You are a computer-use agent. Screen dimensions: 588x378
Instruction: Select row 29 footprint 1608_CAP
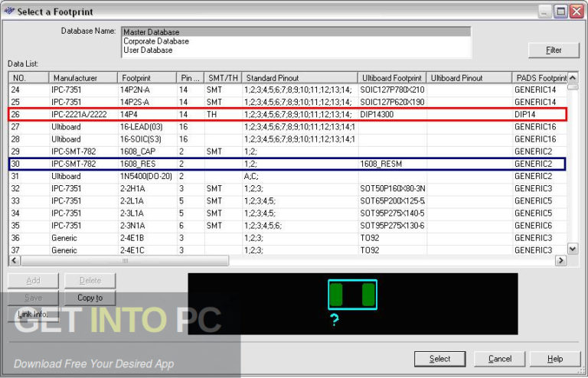coord(288,152)
